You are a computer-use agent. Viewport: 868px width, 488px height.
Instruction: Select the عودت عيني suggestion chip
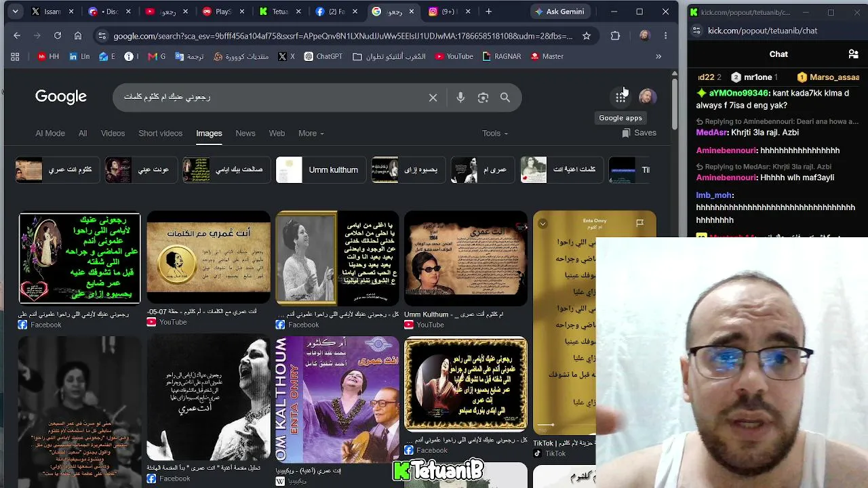coord(140,170)
